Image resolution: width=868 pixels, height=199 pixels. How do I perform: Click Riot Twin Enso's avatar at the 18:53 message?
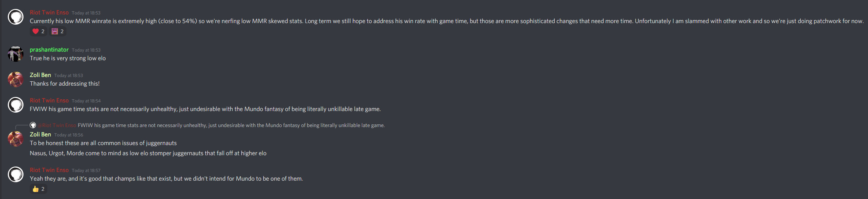coord(16,17)
